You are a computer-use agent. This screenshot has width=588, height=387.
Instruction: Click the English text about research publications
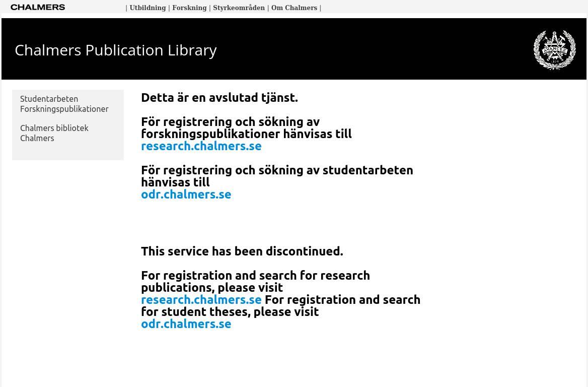[x=255, y=281]
